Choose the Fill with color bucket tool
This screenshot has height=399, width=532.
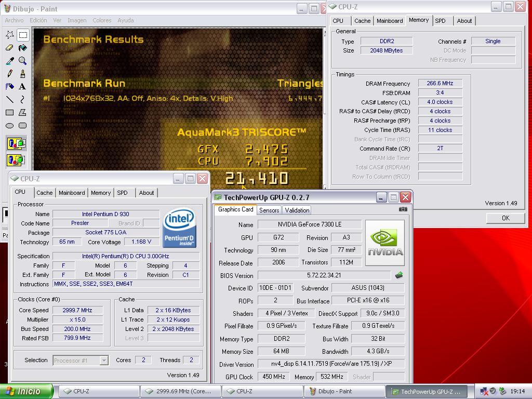(23, 48)
